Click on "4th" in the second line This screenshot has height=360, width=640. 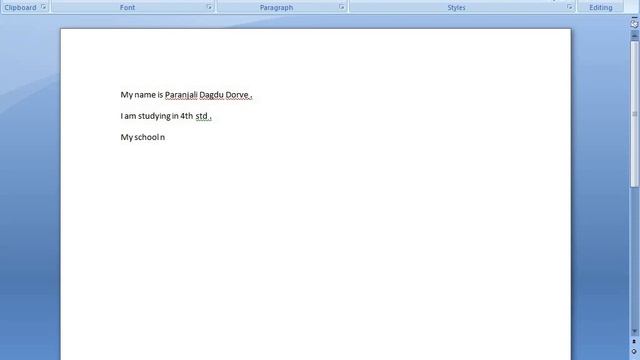pyautogui.click(x=187, y=116)
